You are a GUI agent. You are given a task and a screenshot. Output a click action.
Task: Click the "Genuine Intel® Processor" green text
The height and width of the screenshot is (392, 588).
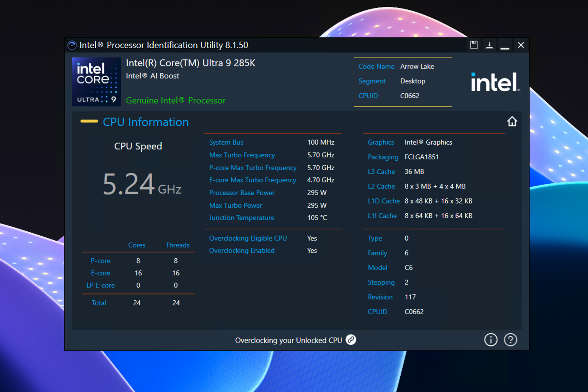coord(176,100)
